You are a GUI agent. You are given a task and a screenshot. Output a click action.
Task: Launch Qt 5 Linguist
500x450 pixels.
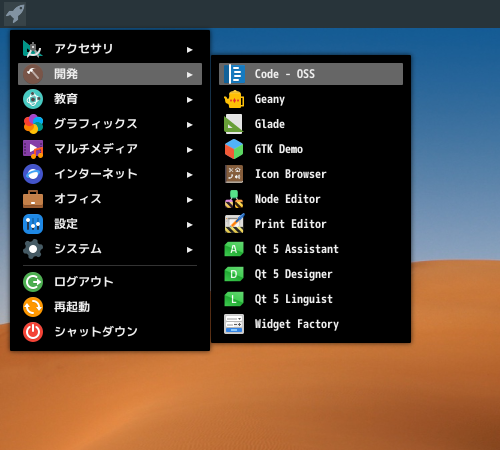click(311, 299)
